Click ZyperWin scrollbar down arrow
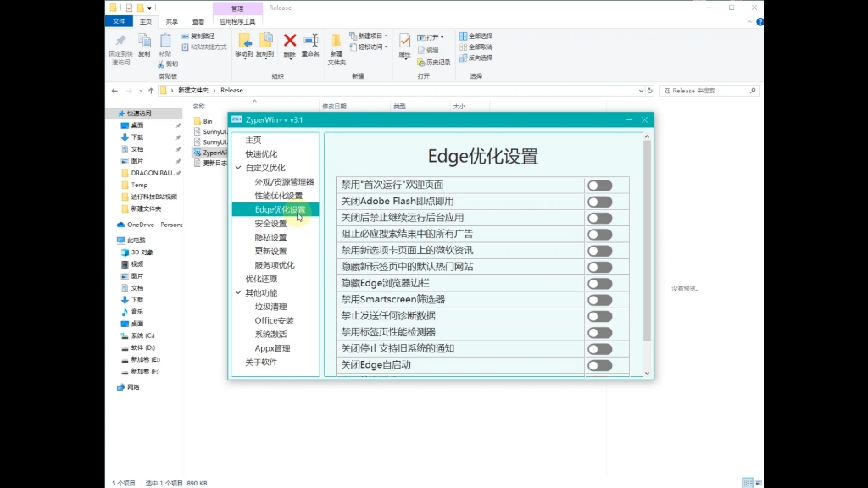The height and width of the screenshot is (488, 868). pyautogui.click(x=647, y=374)
